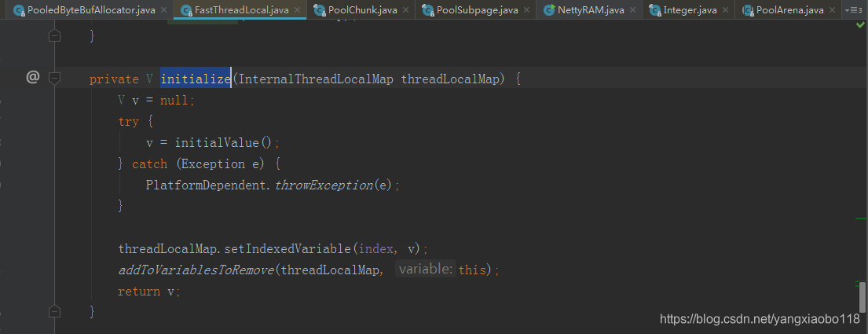868x334 pixels.
Task: Click the 'variable:' parameter name hint
Action: [426, 270]
